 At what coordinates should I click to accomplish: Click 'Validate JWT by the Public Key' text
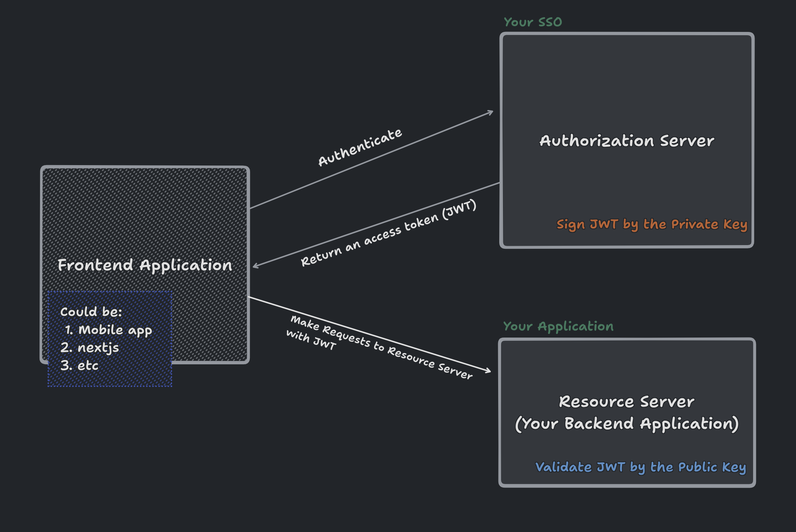pos(640,467)
